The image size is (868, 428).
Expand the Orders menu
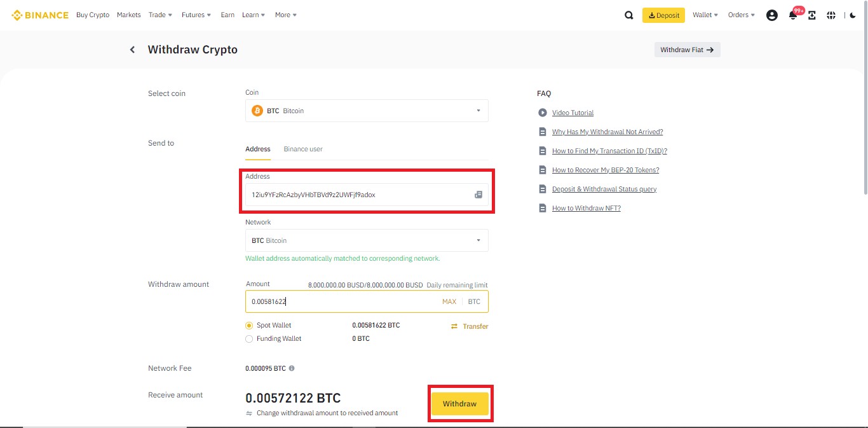742,15
